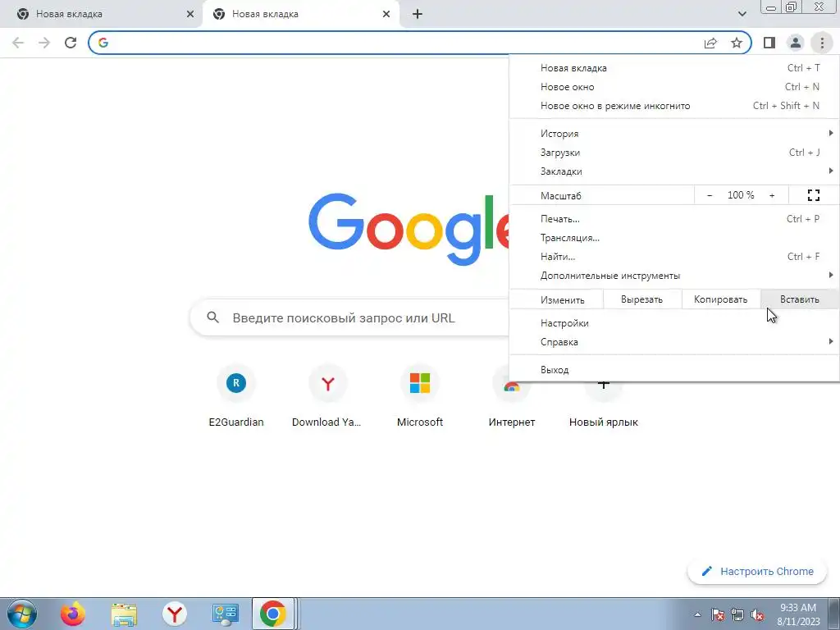Open the control panel taskbar icon
This screenshot has width=840, height=630.
(x=225, y=614)
